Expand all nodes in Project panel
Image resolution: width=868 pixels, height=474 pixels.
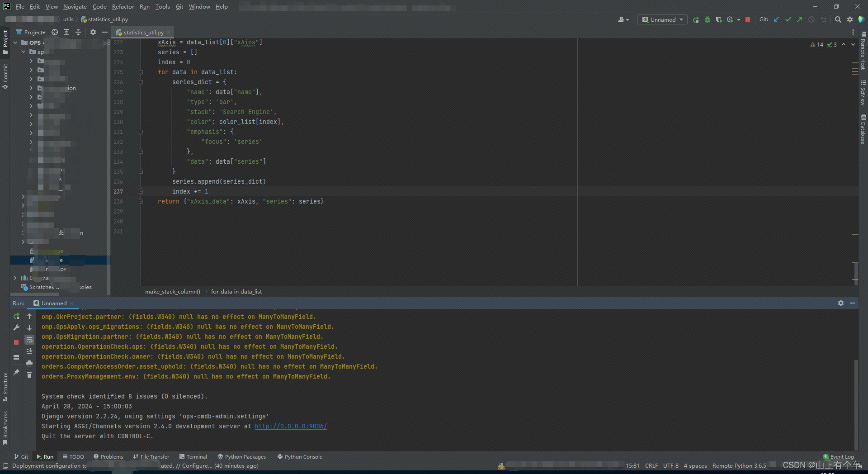[x=66, y=32]
